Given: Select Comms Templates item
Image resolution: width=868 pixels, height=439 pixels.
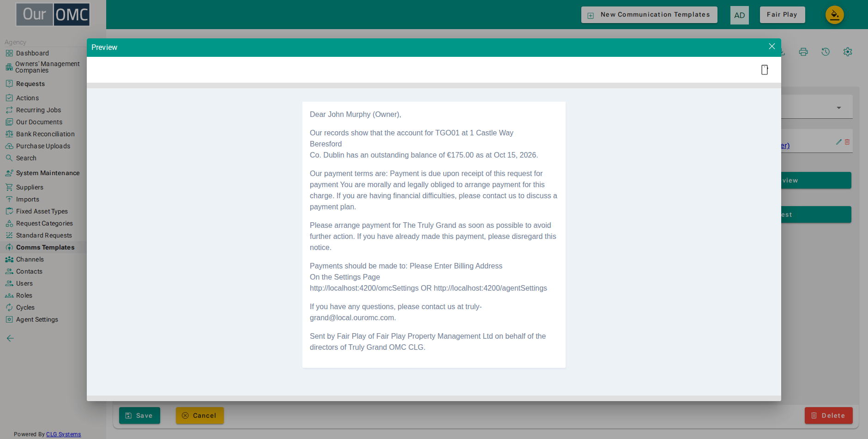Looking at the screenshot, I should [x=45, y=247].
